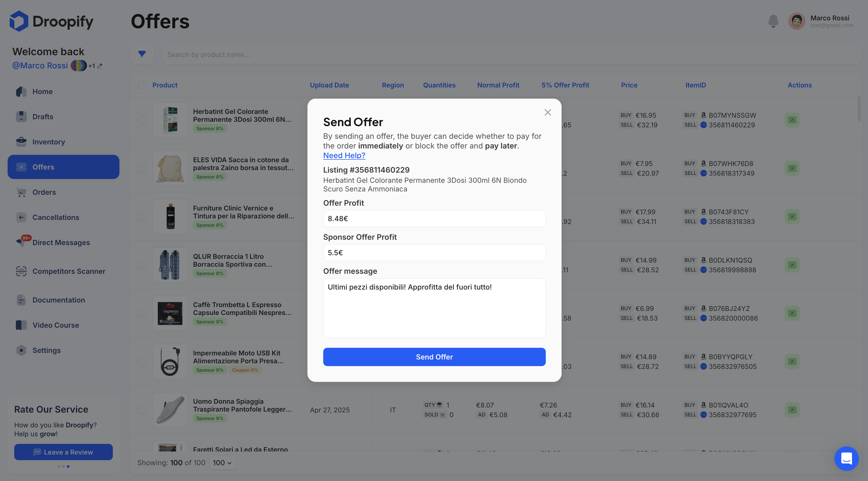The width and height of the screenshot is (868, 481).
Task: Open Marco Rossi profile avatar
Action: coord(797,21)
